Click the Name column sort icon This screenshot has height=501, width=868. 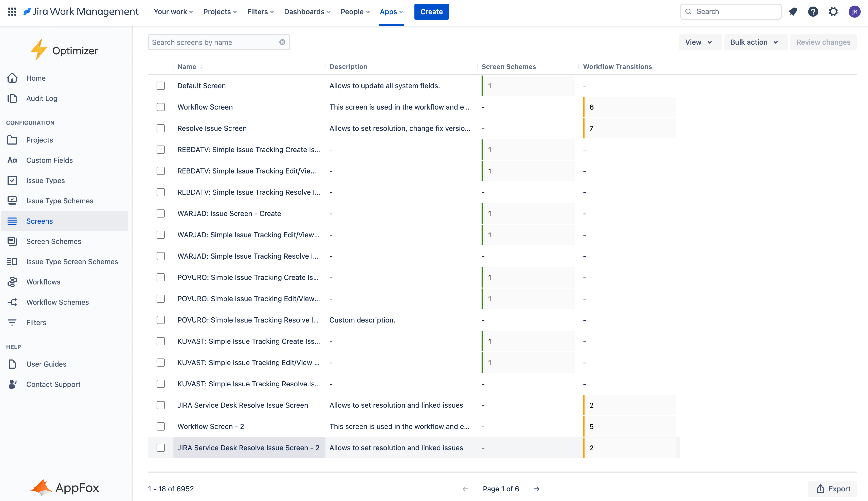coord(201,67)
